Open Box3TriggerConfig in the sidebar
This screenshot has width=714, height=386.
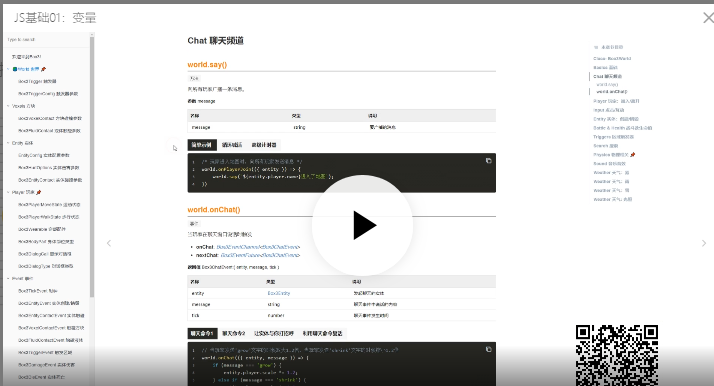48,94
